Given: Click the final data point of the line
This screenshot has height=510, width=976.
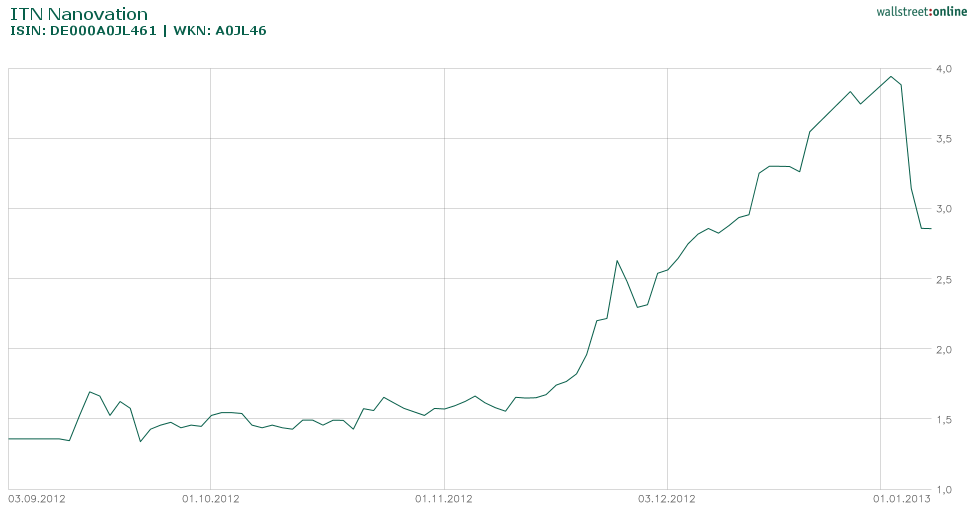Looking at the screenshot, I should (x=931, y=229).
